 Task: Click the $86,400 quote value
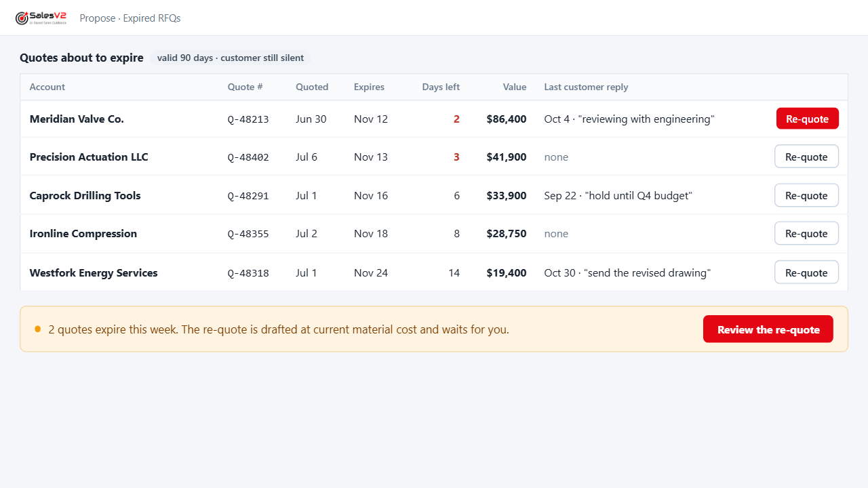(x=507, y=119)
